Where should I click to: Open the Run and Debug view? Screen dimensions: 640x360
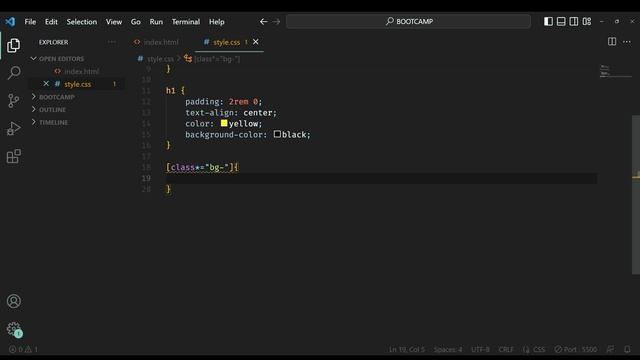[13, 128]
